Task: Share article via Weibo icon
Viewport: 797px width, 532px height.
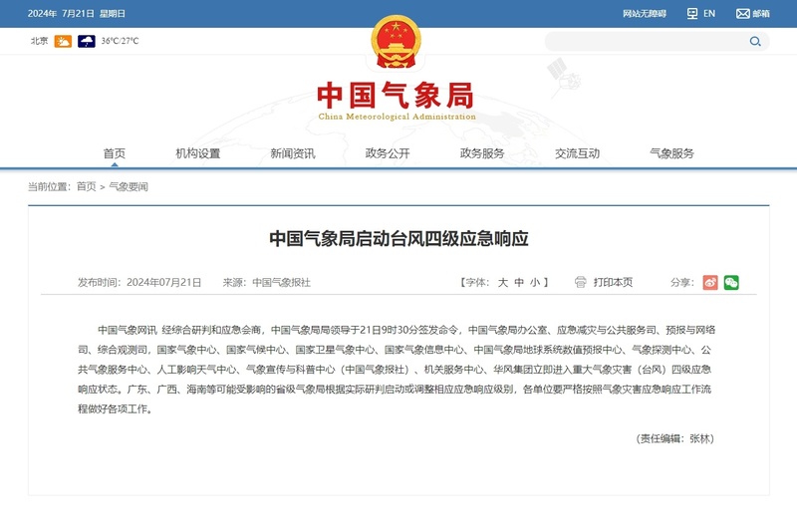Action: pyautogui.click(x=710, y=283)
